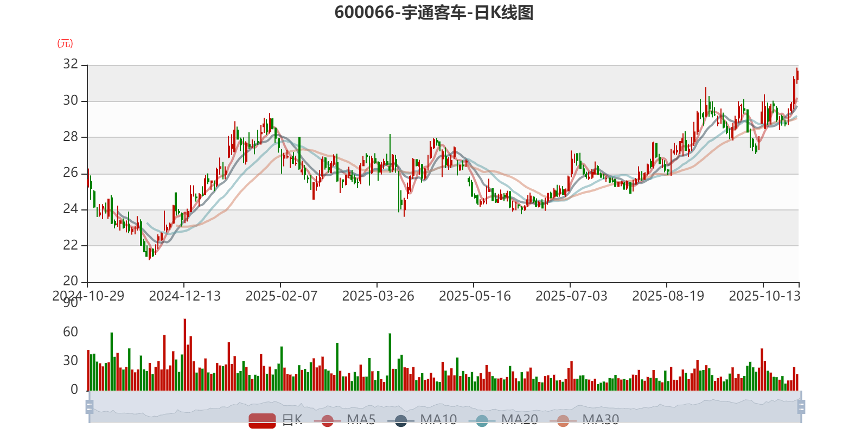Click the 2025-07-03 date axis label

(571, 296)
